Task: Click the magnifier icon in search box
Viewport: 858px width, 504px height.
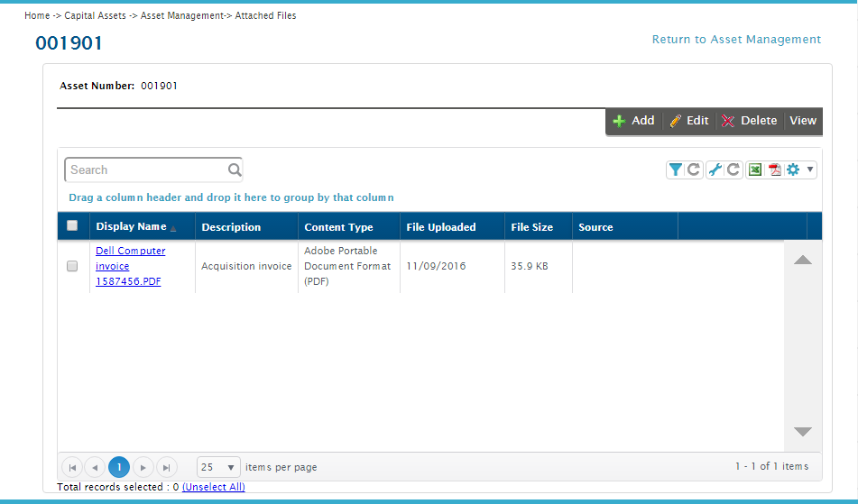Action: coord(234,170)
